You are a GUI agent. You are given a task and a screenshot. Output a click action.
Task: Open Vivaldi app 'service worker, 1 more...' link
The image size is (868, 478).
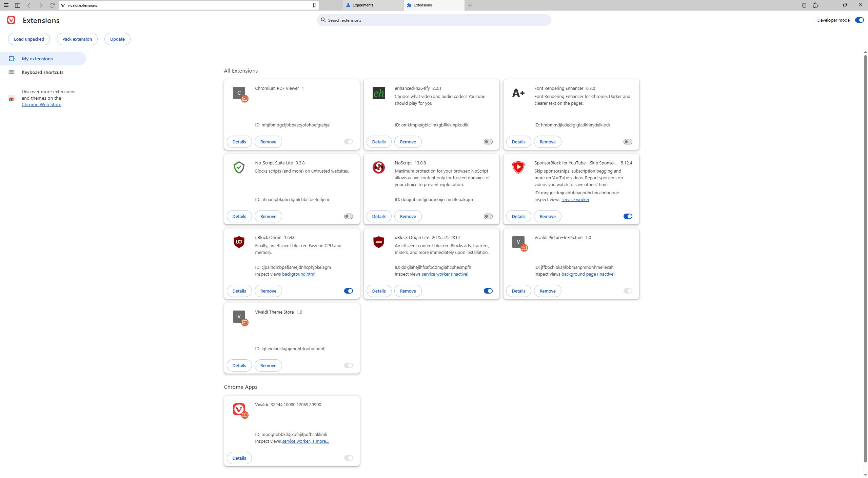coord(305,441)
